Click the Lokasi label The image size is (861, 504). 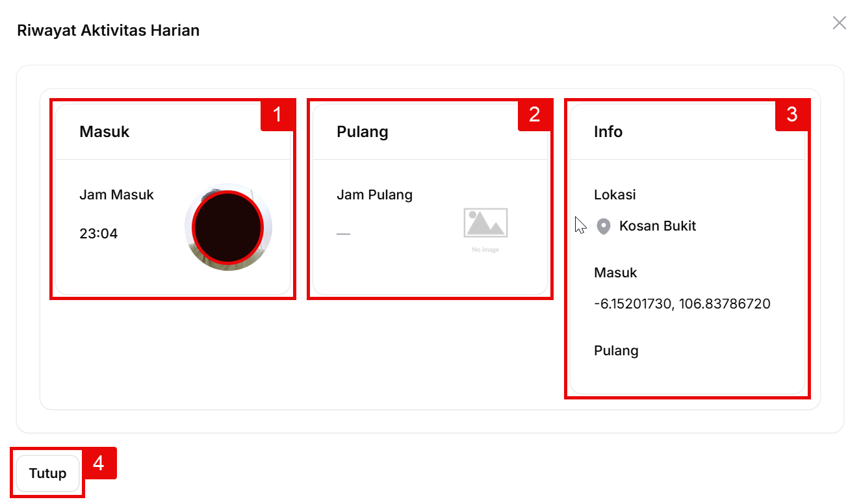pyautogui.click(x=615, y=195)
